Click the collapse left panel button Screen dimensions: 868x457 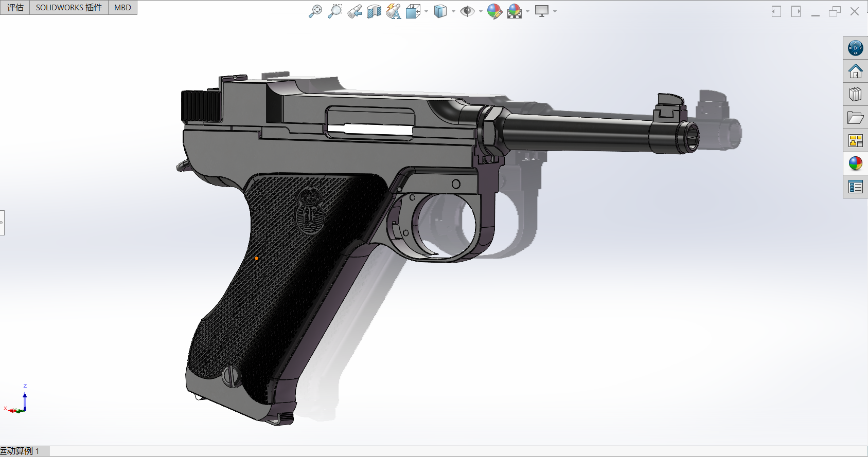click(x=776, y=11)
